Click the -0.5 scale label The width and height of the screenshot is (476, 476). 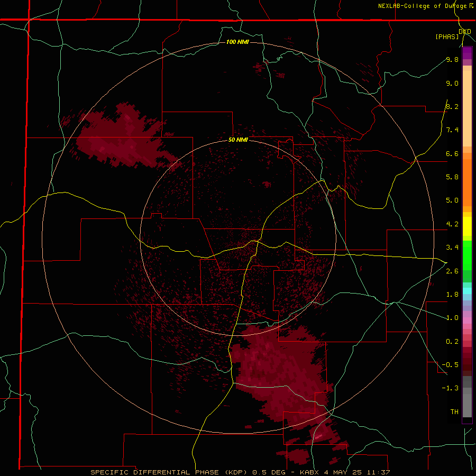click(450, 365)
